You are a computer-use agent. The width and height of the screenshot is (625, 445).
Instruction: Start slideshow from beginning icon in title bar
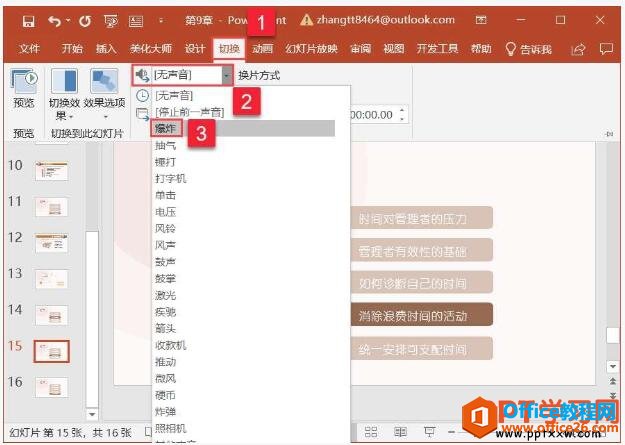click(110, 21)
